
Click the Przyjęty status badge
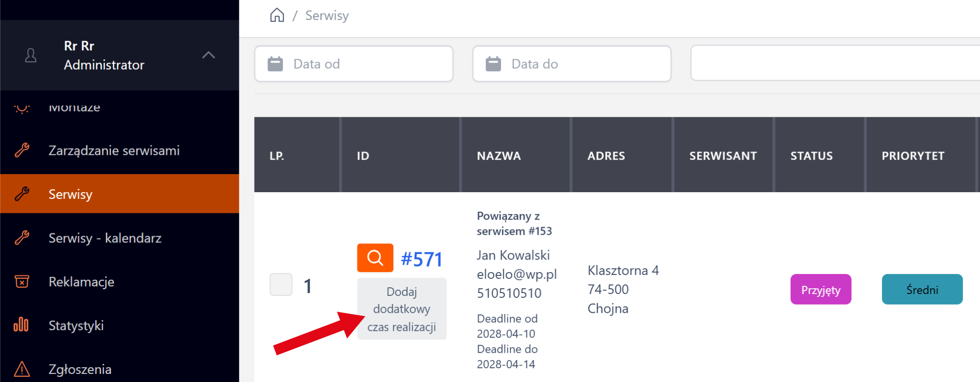click(x=821, y=290)
